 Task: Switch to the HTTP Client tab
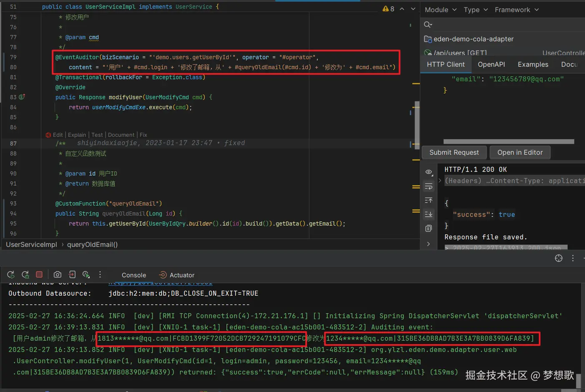click(x=446, y=64)
